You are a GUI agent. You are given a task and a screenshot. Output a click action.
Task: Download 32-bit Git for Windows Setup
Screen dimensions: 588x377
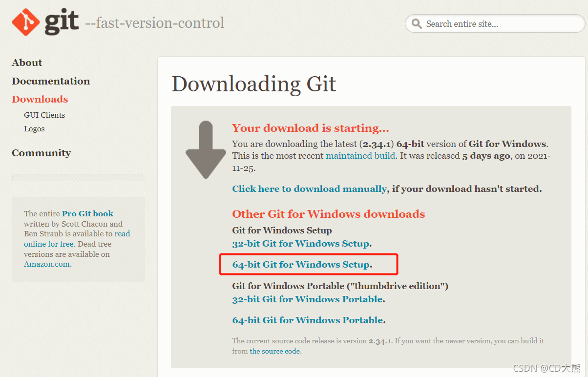point(301,243)
